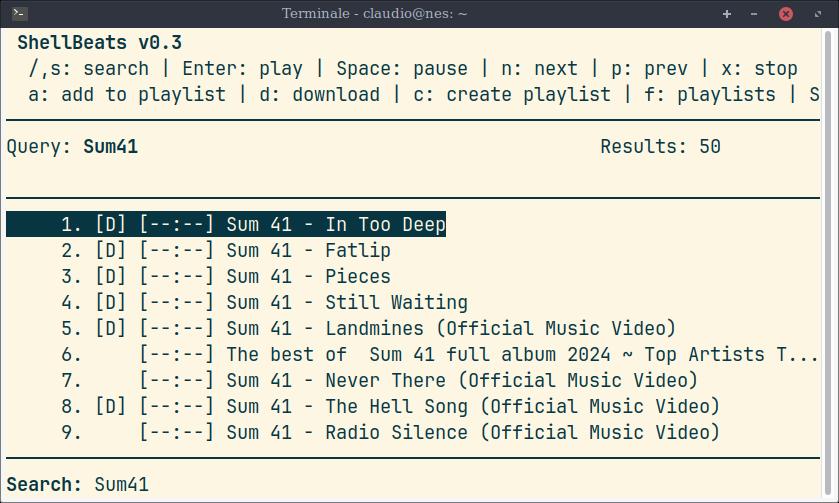Click the plus button in title bar
This screenshot has width=839, height=503.
pos(727,14)
